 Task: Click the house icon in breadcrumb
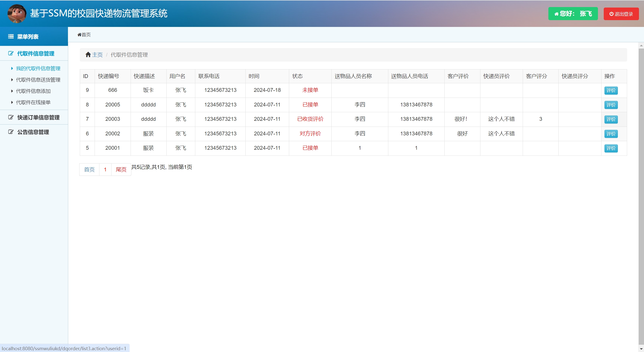88,55
